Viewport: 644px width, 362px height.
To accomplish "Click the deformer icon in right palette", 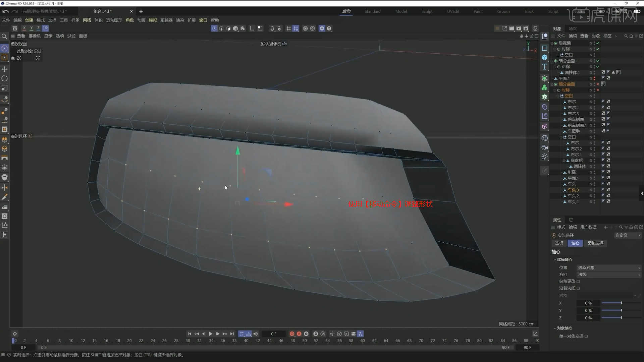I will 544,107.
